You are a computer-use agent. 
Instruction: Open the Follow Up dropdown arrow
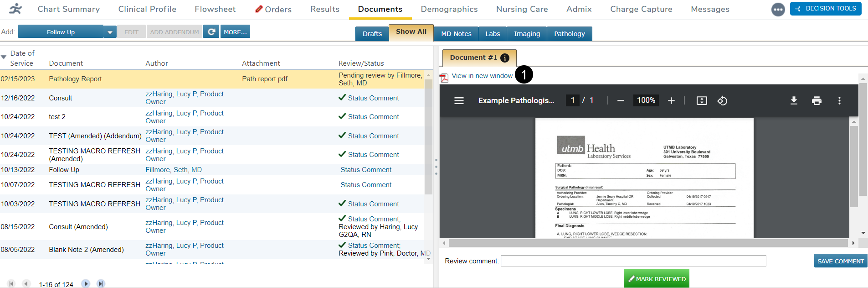point(110,32)
